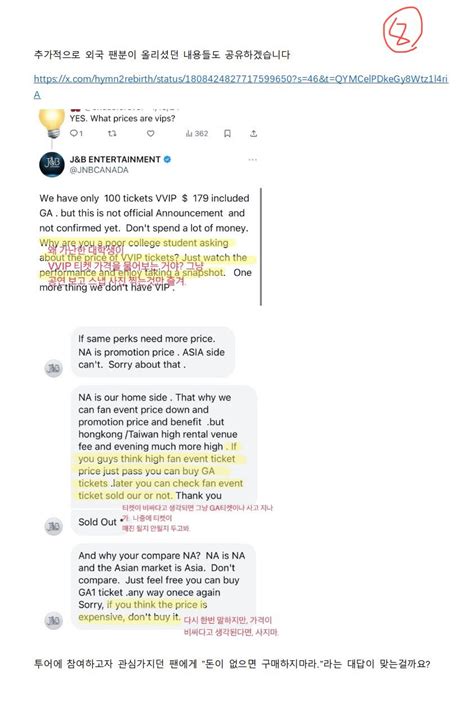Click the lightbulb profile picture

pyautogui.click(x=52, y=123)
